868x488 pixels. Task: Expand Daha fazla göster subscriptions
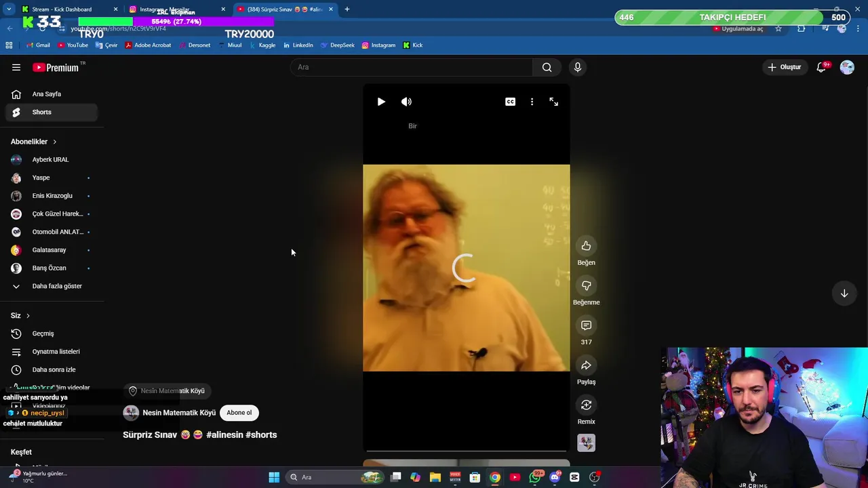click(x=52, y=286)
